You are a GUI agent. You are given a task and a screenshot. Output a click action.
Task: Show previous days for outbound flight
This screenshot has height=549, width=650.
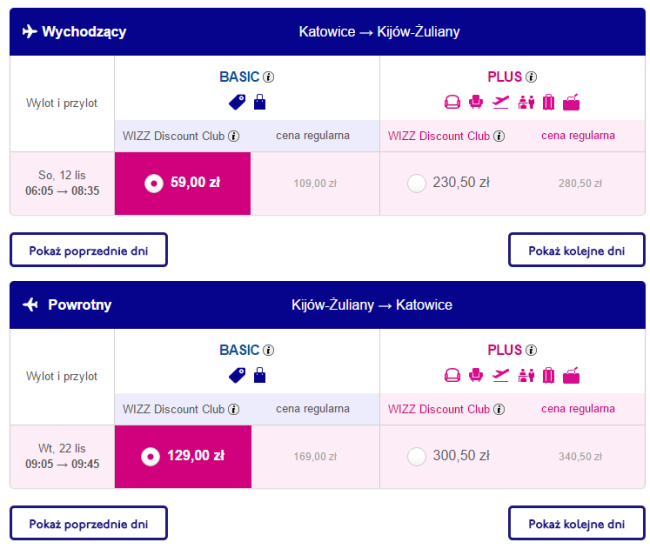point(89,250)
